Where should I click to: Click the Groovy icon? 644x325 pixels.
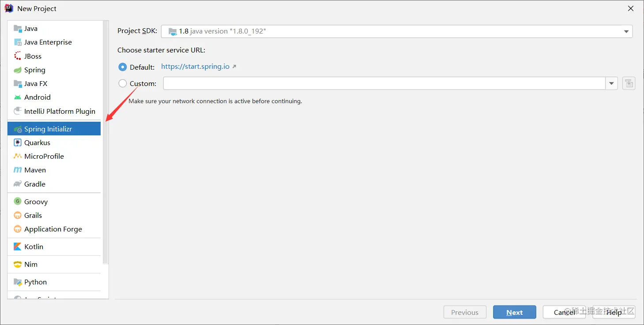click(x=18, y=202)
